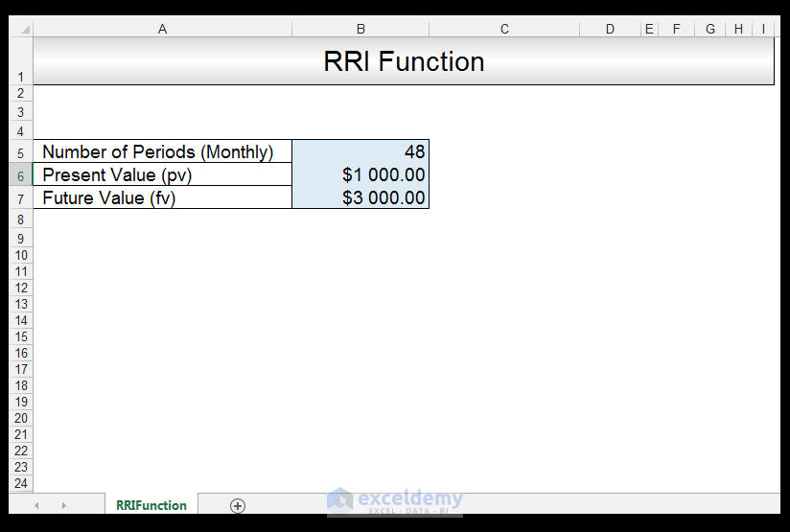
Task: Select the Present Value (pv) cell
Action: pos(162,174)
